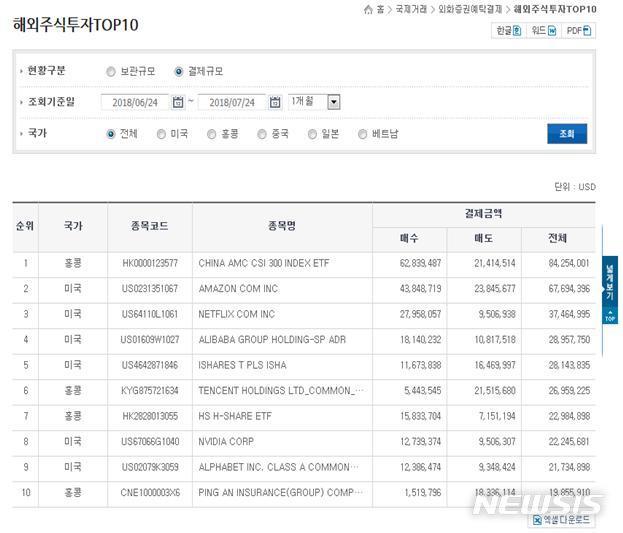This screenshot has width=623, height=533.
Task: Open the end date calendar picker icon
Action: click(275, 102)
